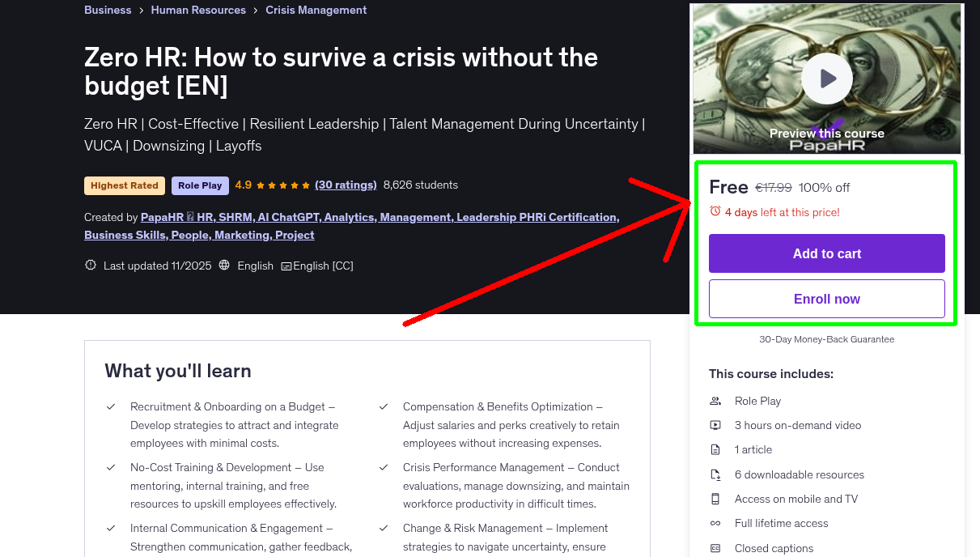The image size is (980, 557).
Task: Select the Business breadcrumb
Action: click(108, 10)
